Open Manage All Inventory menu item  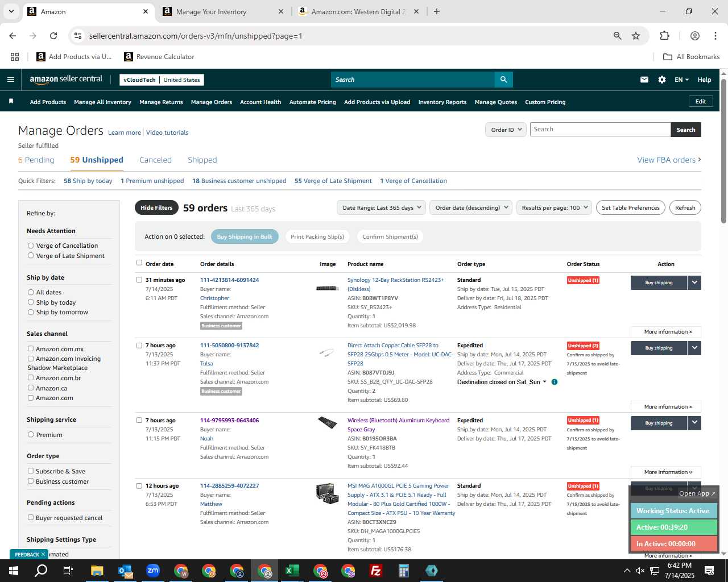tap(102, 102)
